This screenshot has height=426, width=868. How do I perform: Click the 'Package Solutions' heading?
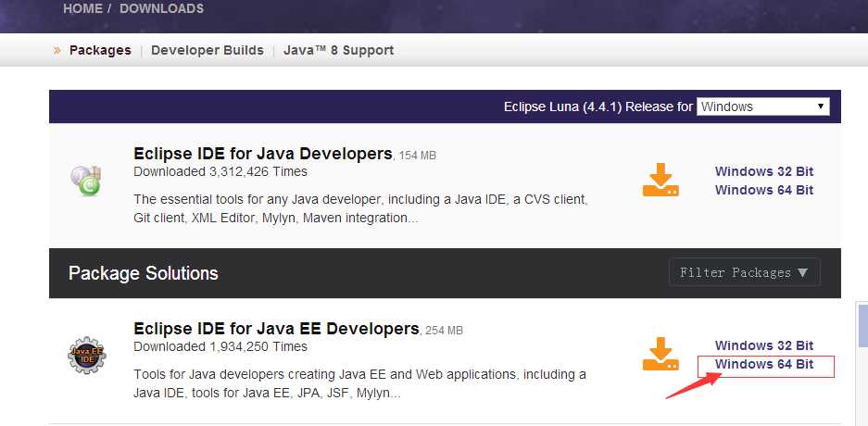(x=144, y=273)
